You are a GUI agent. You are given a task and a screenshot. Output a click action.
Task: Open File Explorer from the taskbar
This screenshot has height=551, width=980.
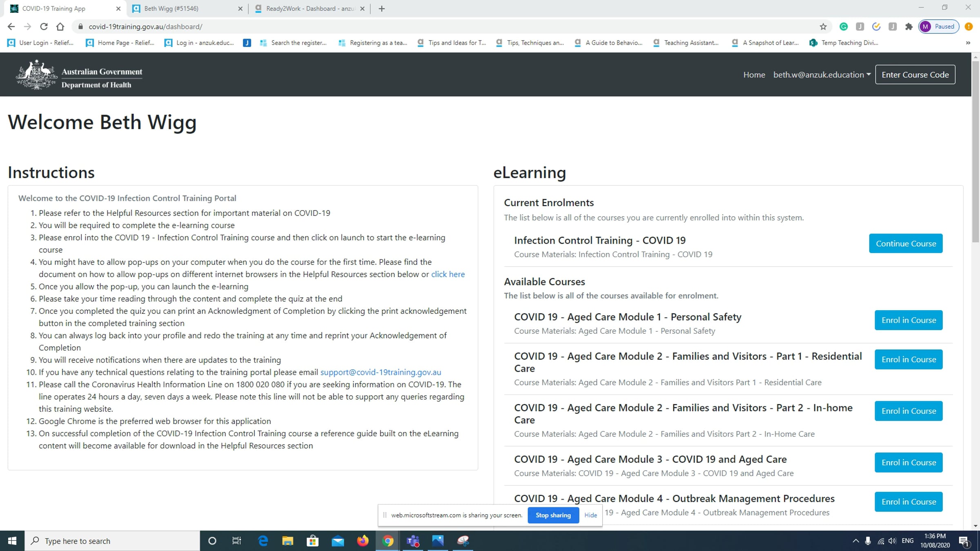(287, 541)
